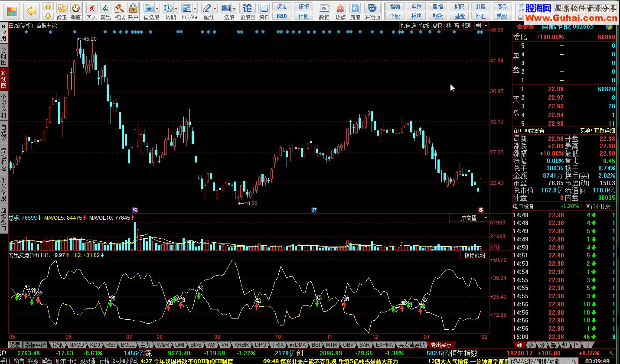Viewport: 620px width, 364px height.
Task: Click the 研报 research report button
Action: (304, 6)
